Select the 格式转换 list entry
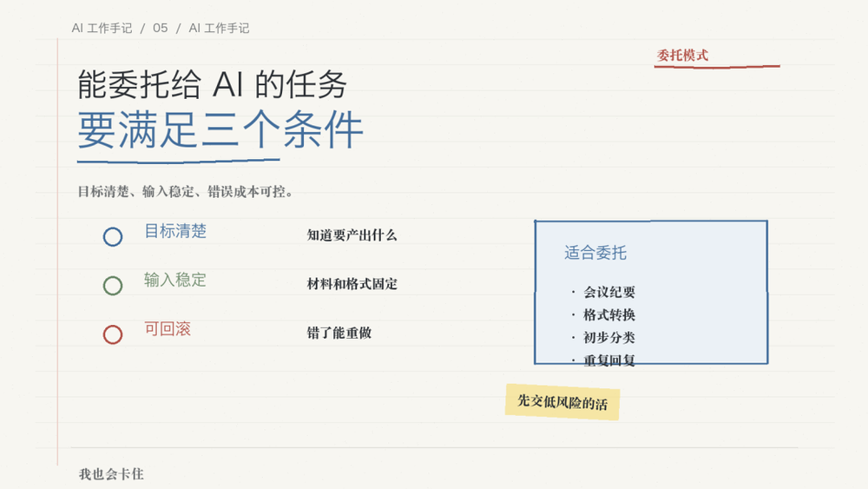 [609, 314]
